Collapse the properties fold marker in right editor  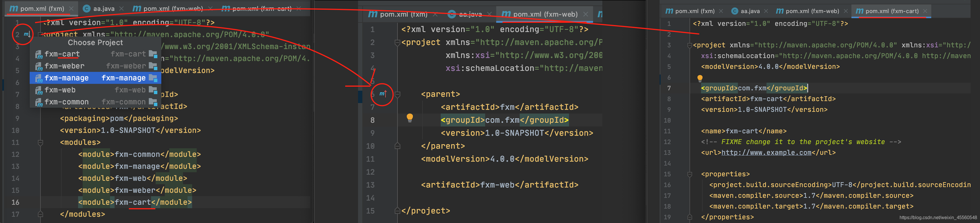tap(689, 174)
